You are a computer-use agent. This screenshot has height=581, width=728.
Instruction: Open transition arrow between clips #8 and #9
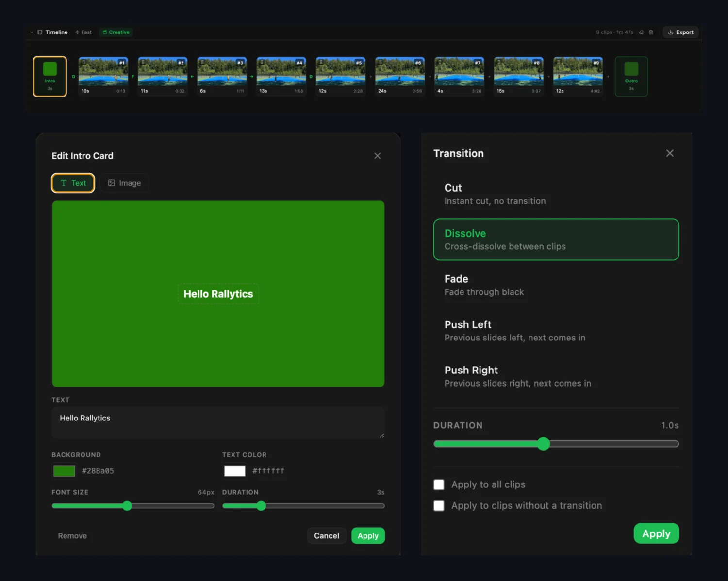point(548,77)
